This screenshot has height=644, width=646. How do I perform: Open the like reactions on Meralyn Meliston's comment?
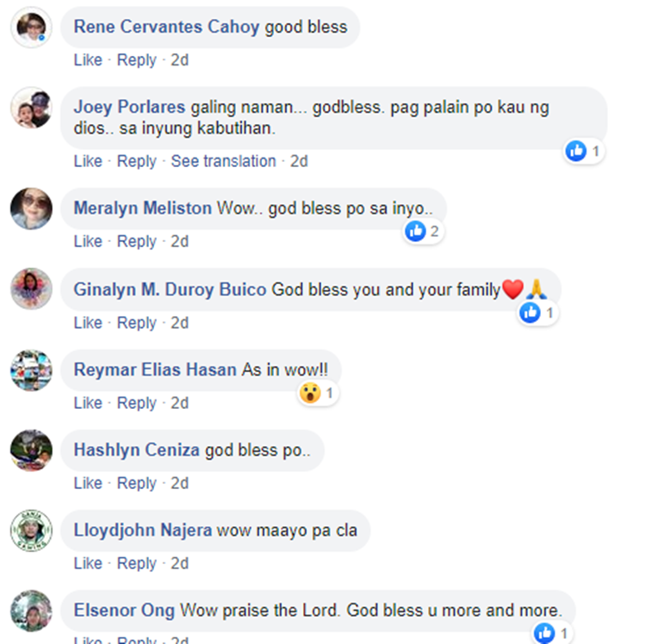tap(423, 232)
